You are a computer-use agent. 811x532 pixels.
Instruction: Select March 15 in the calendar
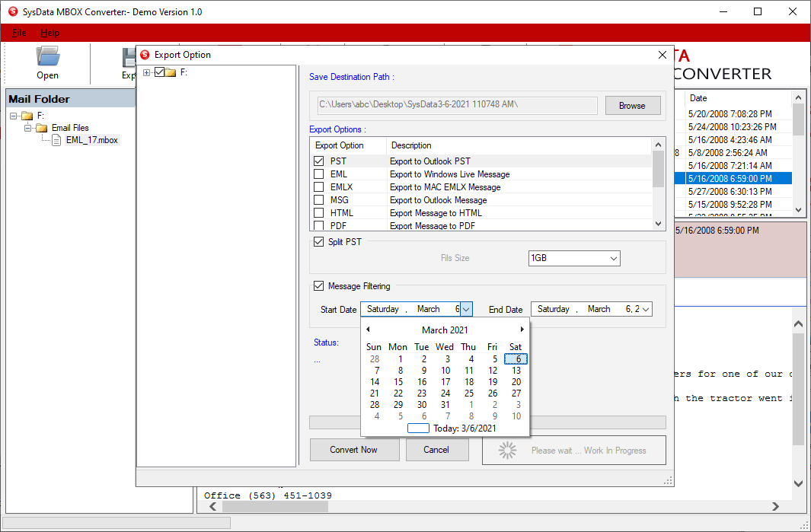point(398,382)
